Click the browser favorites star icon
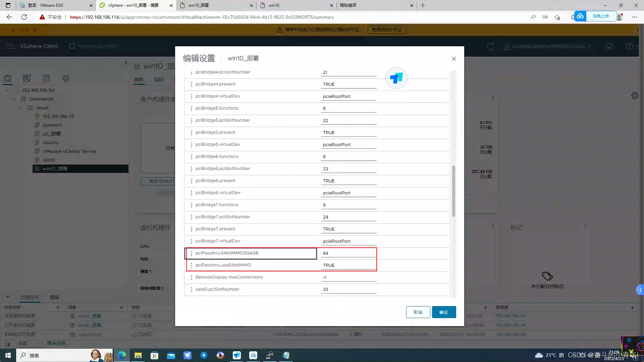Screen dimensions: 644x362 [x=557, y=17]
